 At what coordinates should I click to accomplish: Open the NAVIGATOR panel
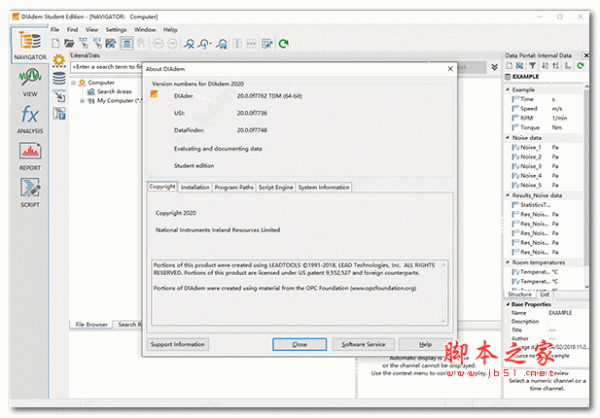click(29, 45)
